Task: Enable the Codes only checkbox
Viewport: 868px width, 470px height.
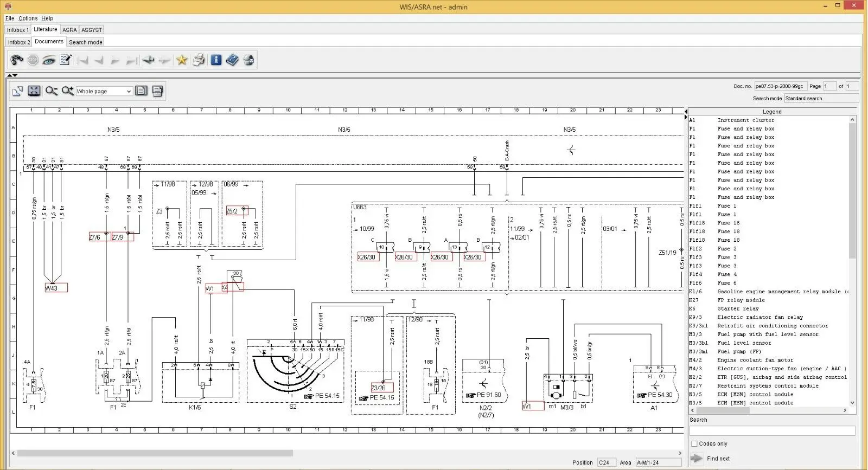Action: tap(694, 443)
